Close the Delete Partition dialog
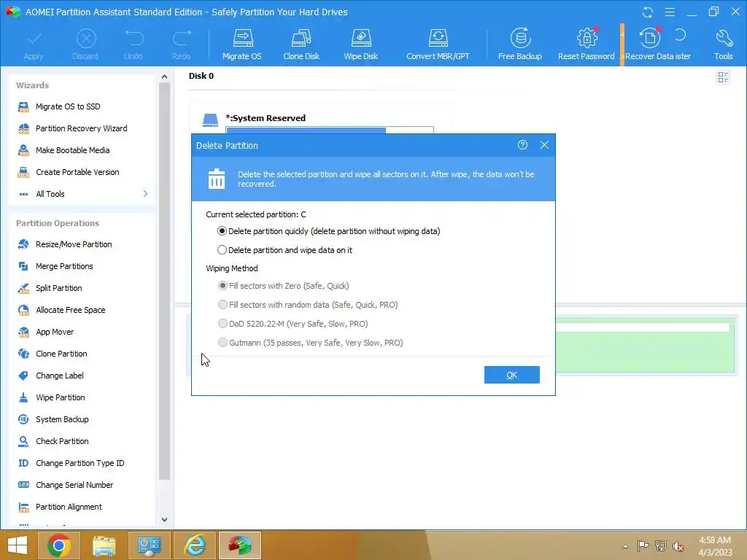747x560 pixels. [544, 145]
